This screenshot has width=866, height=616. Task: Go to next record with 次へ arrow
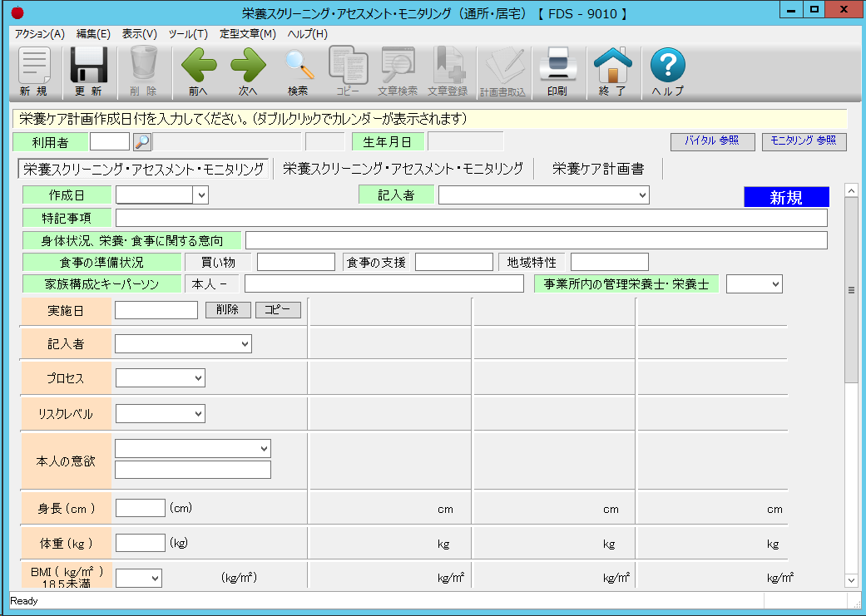(248, 71)
